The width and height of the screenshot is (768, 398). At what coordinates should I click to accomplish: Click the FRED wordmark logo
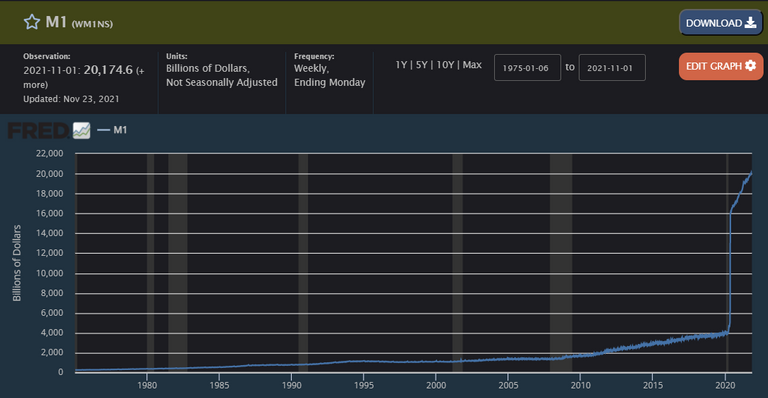point(38,131)
